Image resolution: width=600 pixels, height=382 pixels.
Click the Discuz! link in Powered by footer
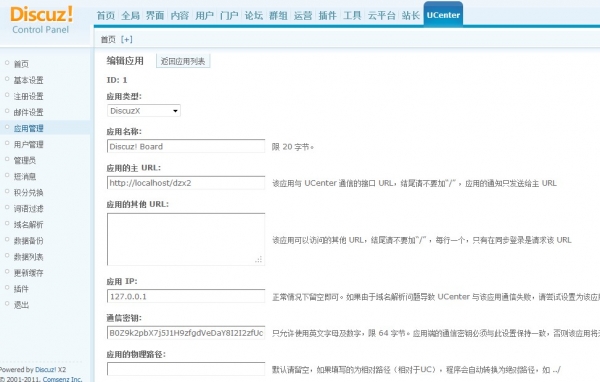tap(46, 370)
